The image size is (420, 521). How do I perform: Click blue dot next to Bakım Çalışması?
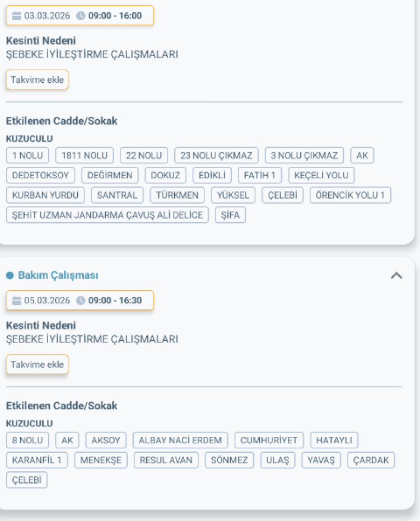tap(10, 275)
